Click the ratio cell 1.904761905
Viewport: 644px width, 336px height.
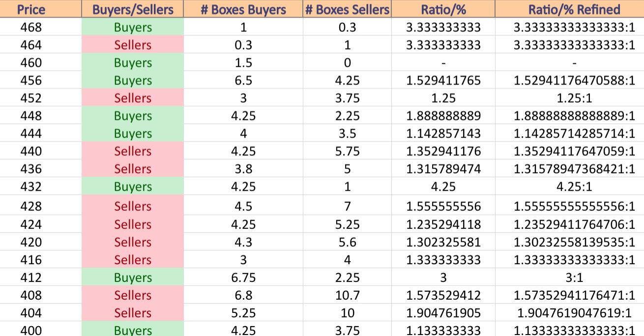(x=443, y=312)
